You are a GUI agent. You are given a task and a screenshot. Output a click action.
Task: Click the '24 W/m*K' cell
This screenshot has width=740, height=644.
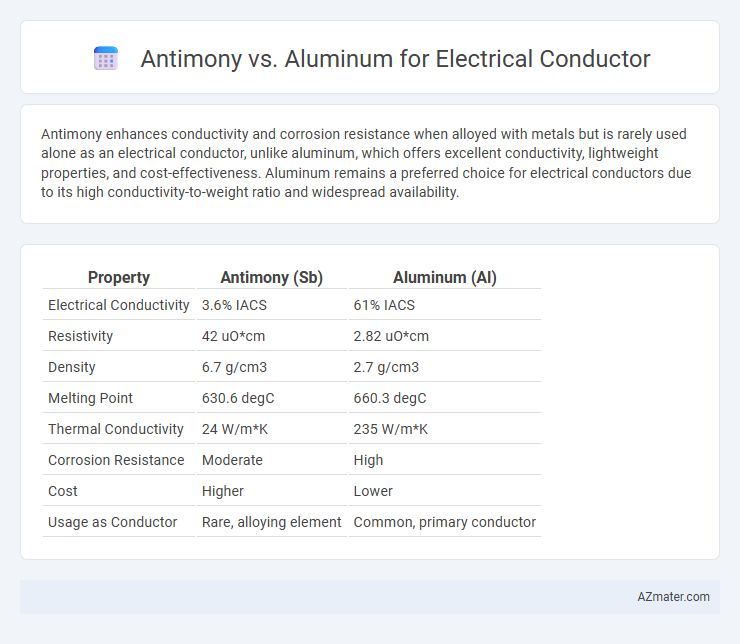[235, 429]
